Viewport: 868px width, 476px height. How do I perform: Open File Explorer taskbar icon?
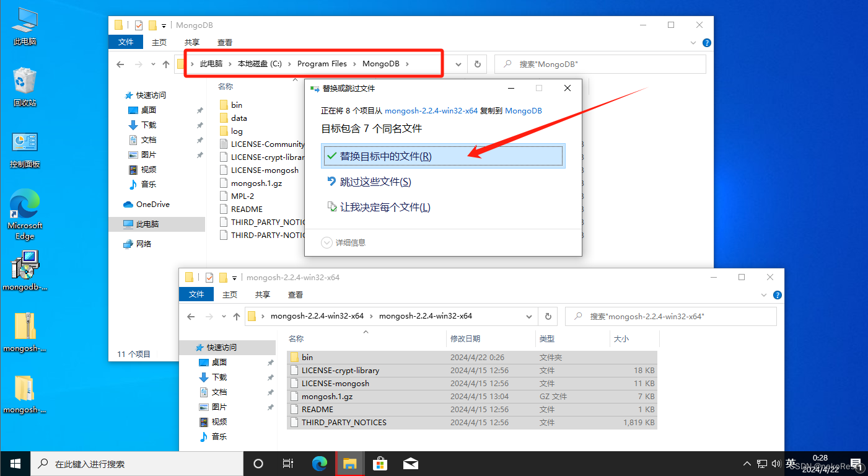pyautogui.click(x=350, y=464)
